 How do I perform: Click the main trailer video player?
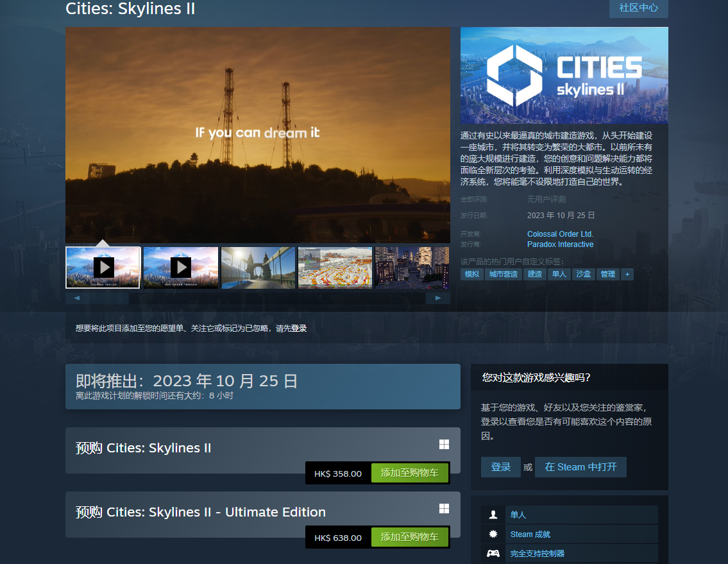(258, 135)
